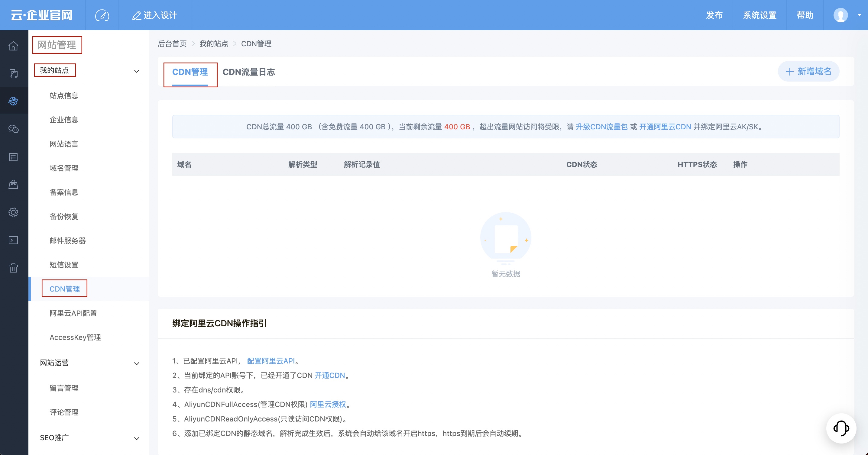Open 短信设置 in sidebar
This screenshot has width=868, height=455.
(64, 265)
